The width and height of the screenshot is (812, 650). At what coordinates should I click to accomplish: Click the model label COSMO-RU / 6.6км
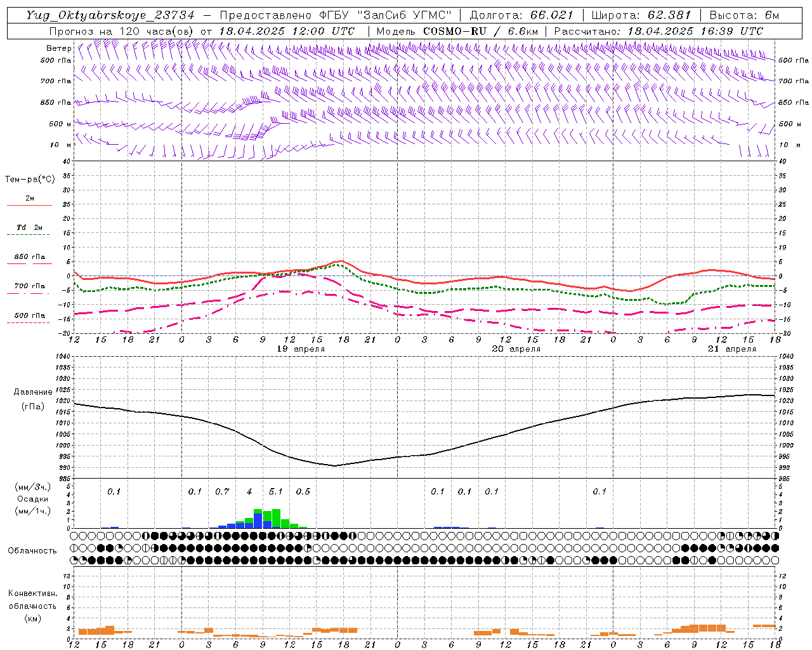pyautogui.click(x=480, y=31)
